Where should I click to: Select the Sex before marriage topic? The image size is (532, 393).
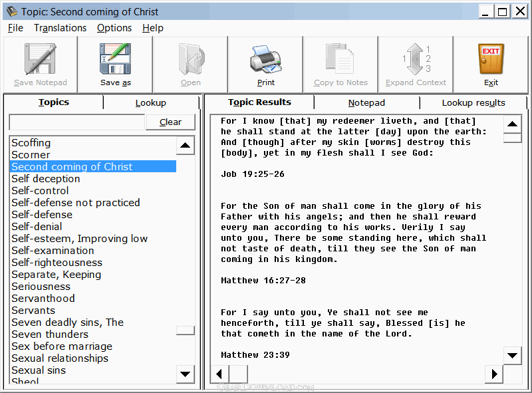tap(93, 346)
